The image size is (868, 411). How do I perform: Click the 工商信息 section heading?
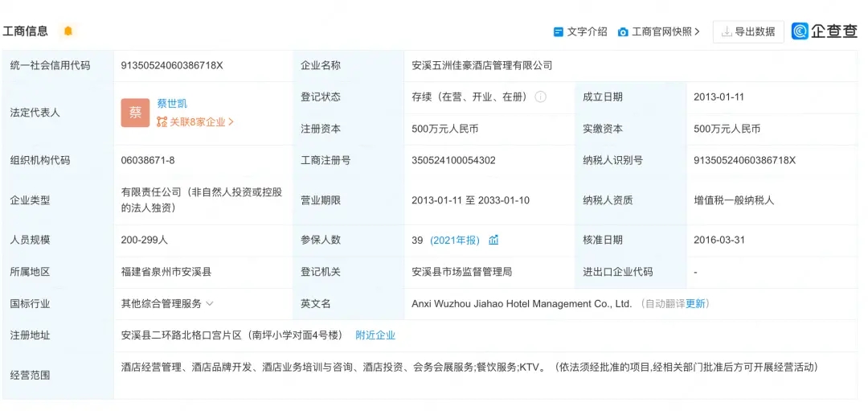26,31
